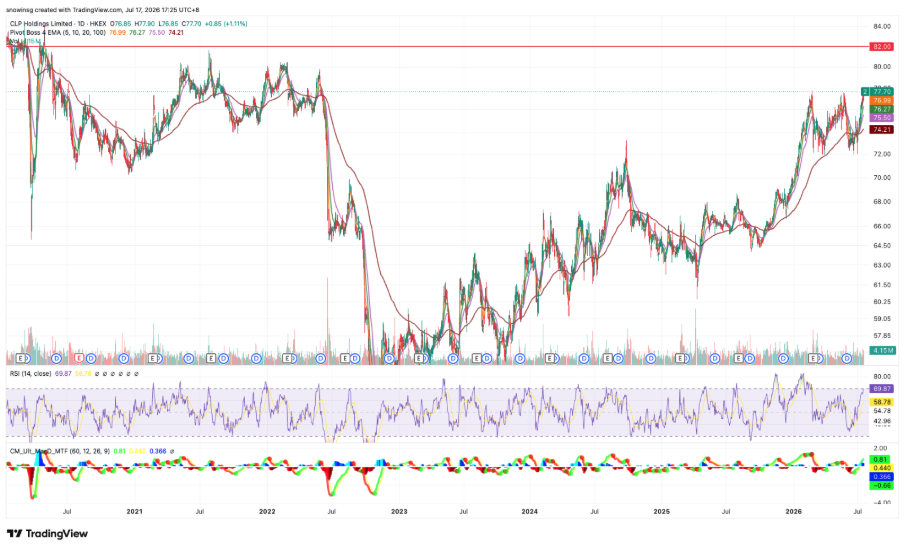Click the 72.00 price axis label
This screenshot has height=553, width=905.
click(881, 154)
